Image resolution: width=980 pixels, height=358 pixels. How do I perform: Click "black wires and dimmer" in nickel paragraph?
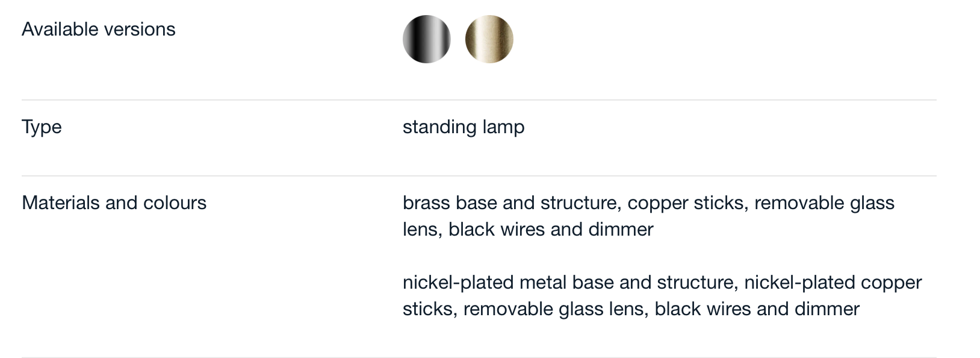coord(757,309)
